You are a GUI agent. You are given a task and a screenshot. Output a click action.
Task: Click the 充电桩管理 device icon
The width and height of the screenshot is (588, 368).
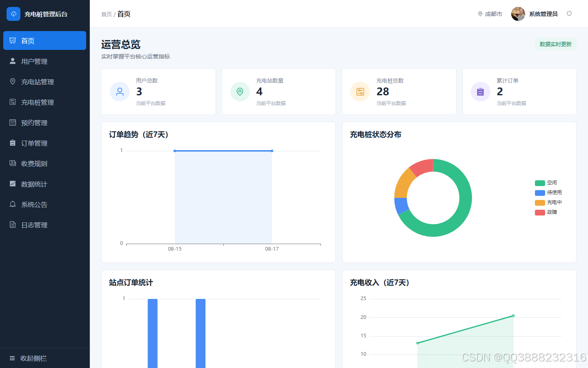(13, 102)
